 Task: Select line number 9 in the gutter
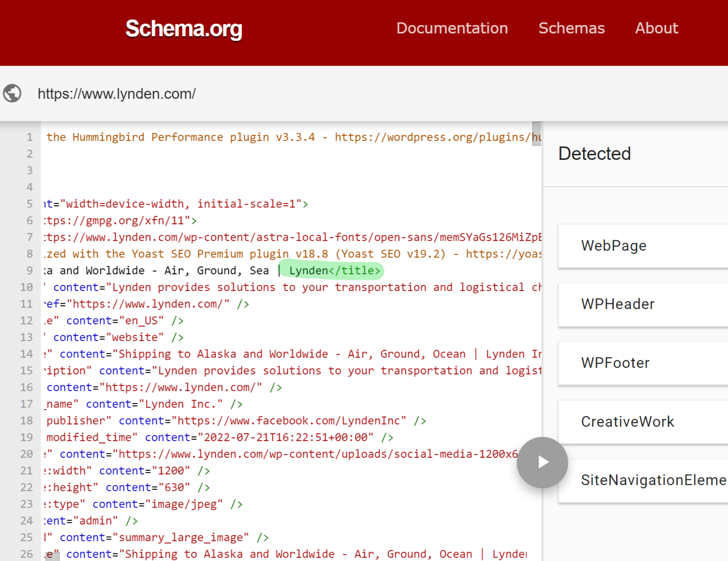pos(30,271)
